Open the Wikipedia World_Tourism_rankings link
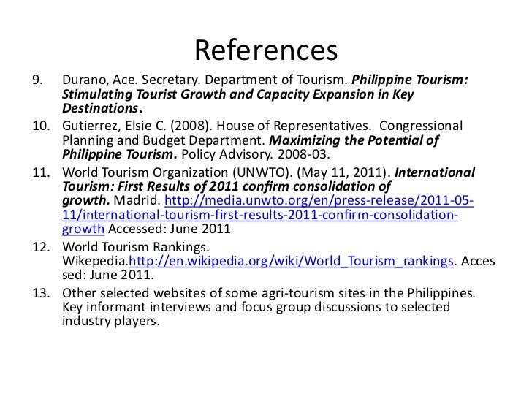Screen dimensions: 532x399 291,261
